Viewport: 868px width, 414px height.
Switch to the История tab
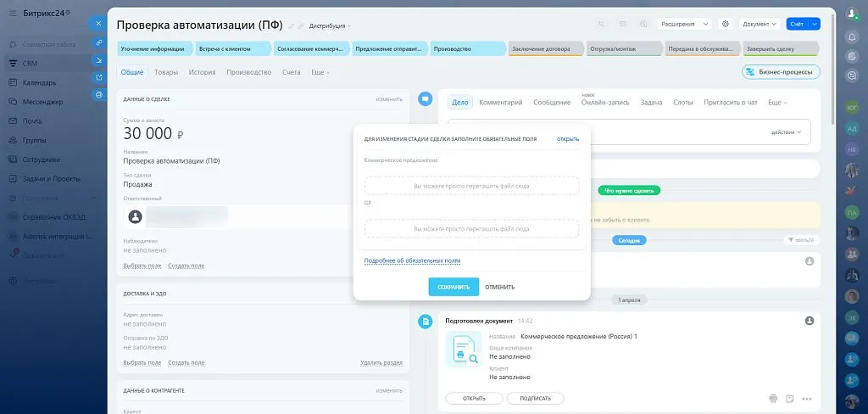pyautogui.click(x=202, y=72)
